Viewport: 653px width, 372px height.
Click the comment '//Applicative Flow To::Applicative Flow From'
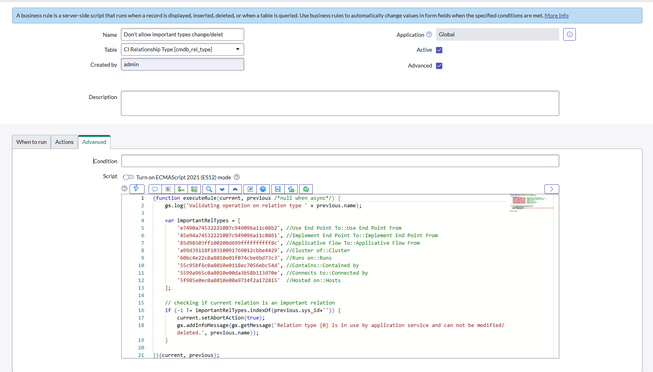pyautogui.click(x=353, y=243)
